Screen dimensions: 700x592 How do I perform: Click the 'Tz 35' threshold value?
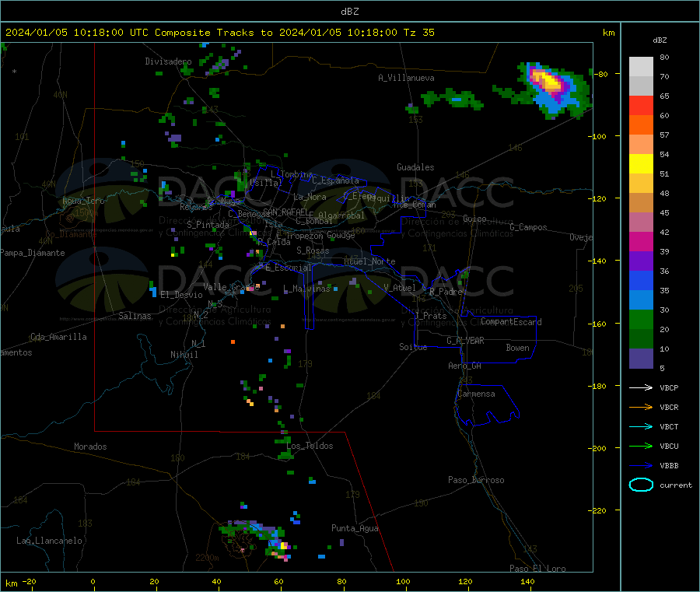(x=419, y=33)
